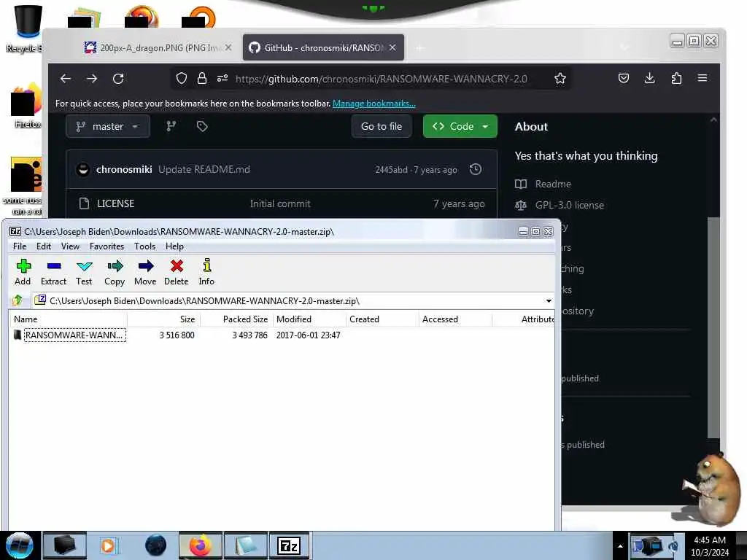Sort by the Modified column header
This screenshot has width=747, height=560.
[309, 319]
